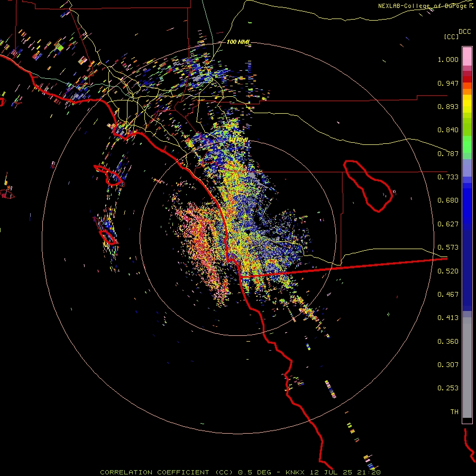The width and height of the screenshot is (476, 476).
Task: Click the 0.253 color scale value
Action: pos(448,388)
